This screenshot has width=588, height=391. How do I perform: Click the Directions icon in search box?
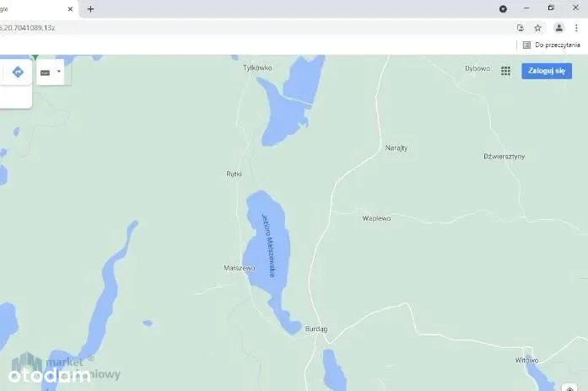tap(18, 72)
